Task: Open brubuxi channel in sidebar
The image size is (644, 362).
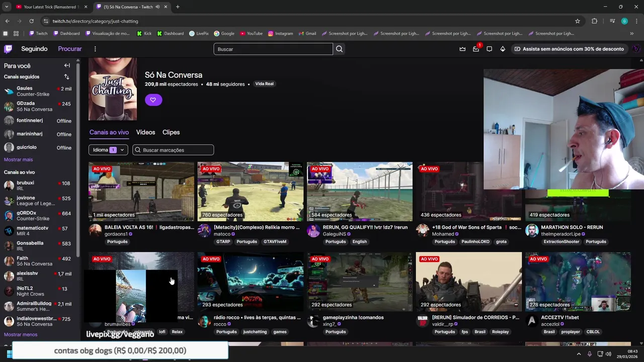Action: pos(39,186)
